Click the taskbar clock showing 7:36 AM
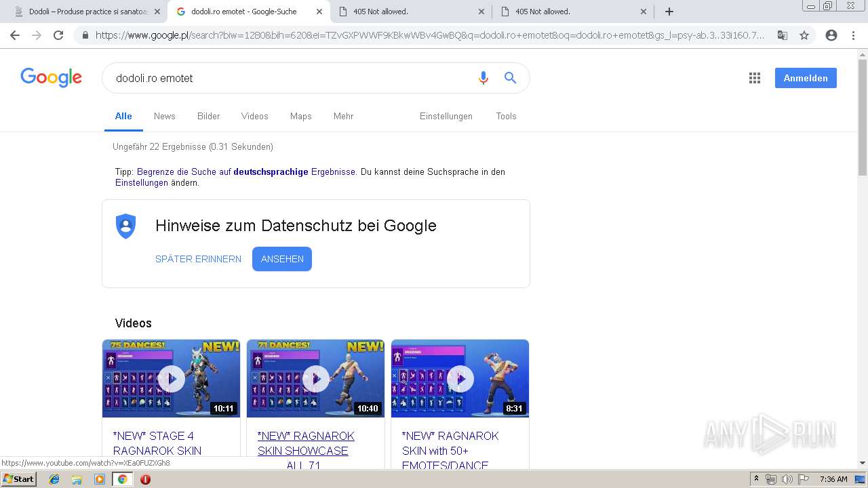This screenshot has height=488, width=868. tap(833, 479)
